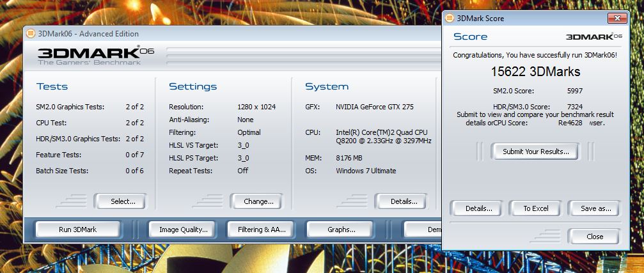Click the HDR/SM3.0 Score value 7324
The image size is (644, 273).
pos(574,107)
